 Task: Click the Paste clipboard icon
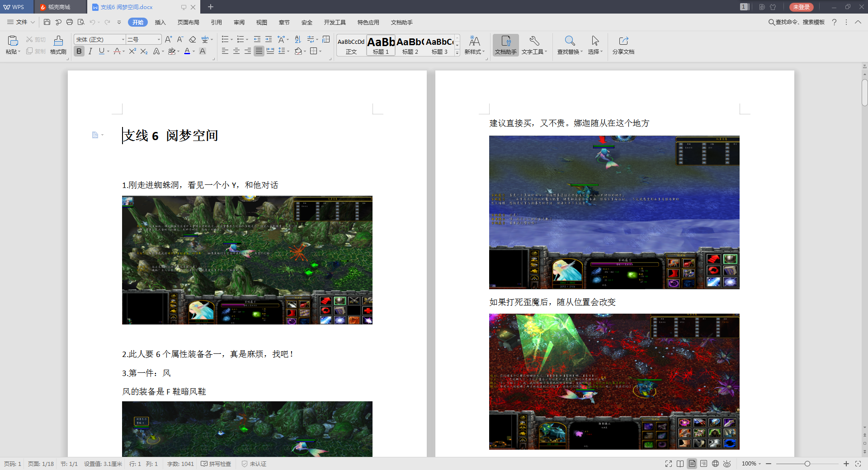click(13, 41)
